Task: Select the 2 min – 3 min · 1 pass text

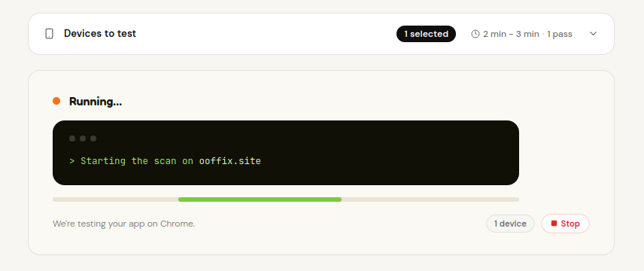Action: pyautogui.click(x=527, y=34)
